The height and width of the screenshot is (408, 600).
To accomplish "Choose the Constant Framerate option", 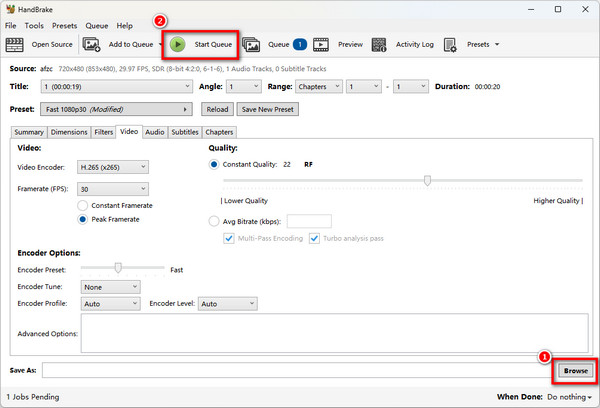I will coord(83,206).
